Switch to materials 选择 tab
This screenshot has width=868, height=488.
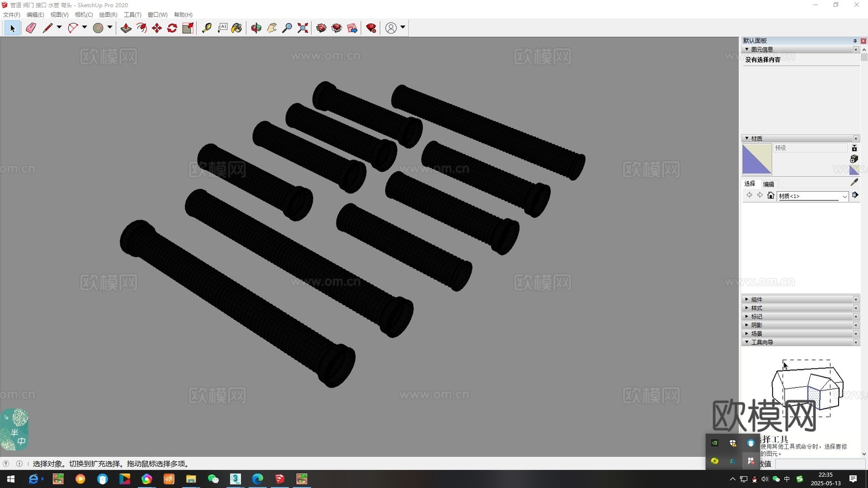(x=750, y=184)
